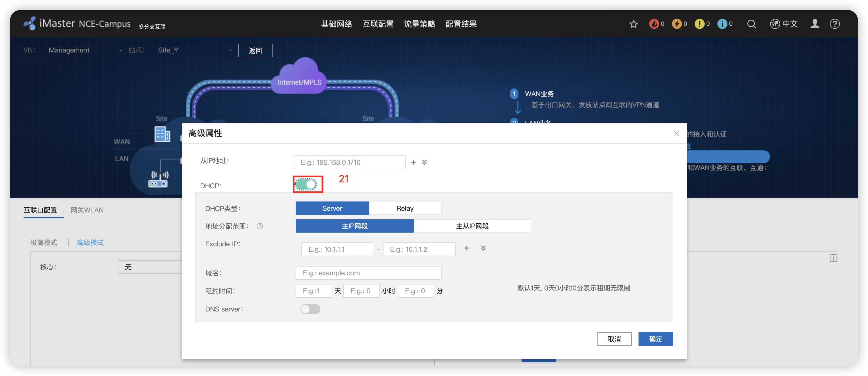Click the 地址分配范围 help tooltip icon
868x376 pixels.
(x=260, y=226)
